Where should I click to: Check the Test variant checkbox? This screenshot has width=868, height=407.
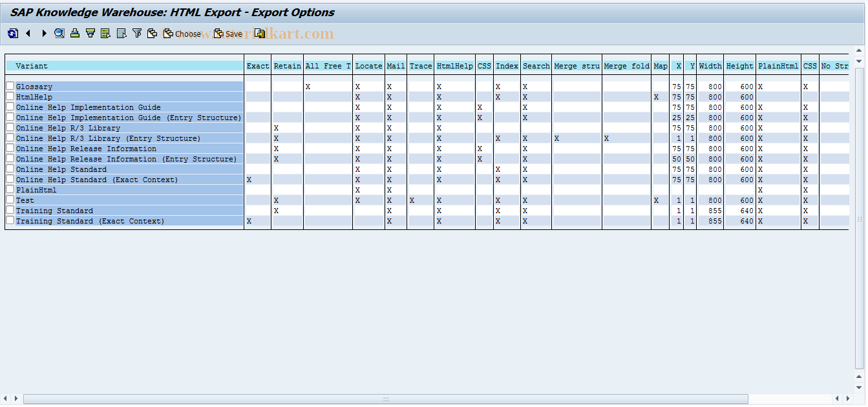[10, 200]
